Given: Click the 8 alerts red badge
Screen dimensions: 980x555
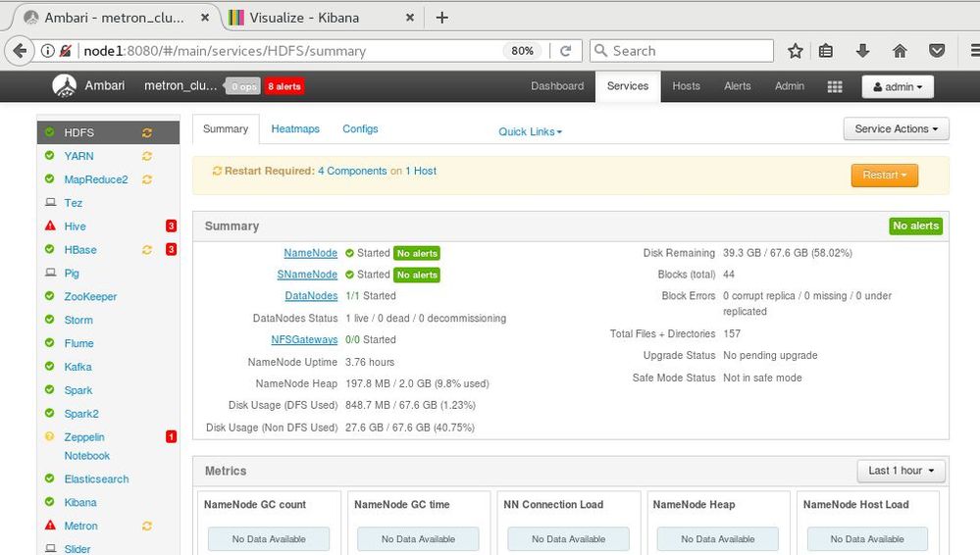Looking at the screenshot, I should [284, 86].
